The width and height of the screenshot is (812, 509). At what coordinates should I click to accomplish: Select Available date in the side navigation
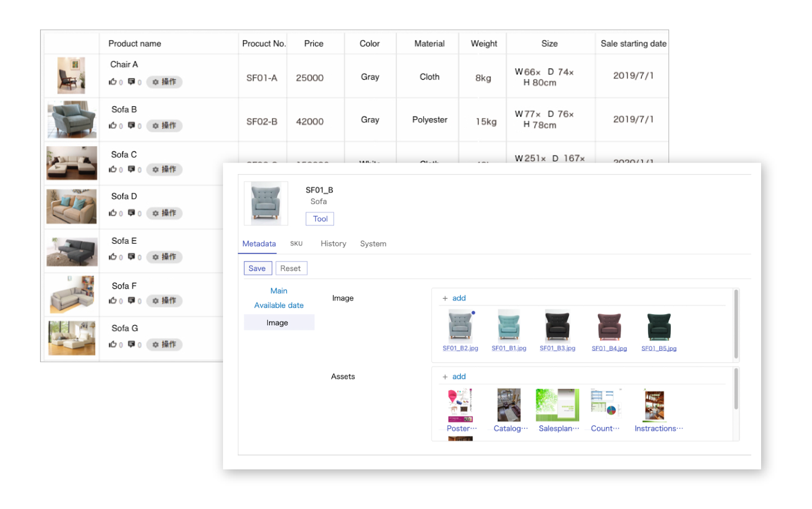(279, 305)
